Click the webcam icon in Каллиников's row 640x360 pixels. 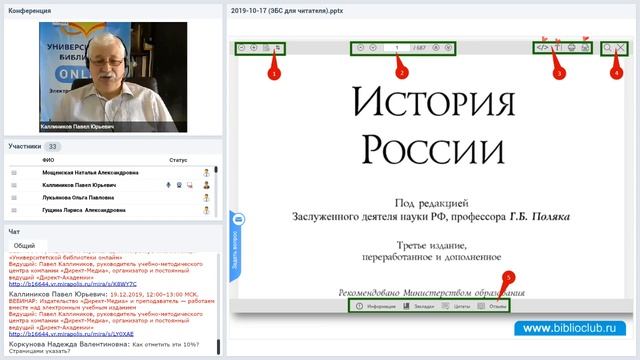coord(179,185)
